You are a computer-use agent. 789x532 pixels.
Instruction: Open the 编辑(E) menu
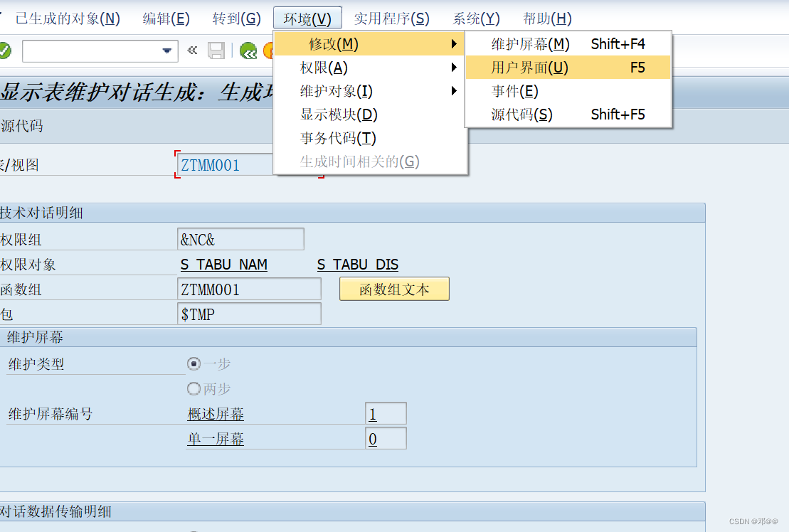(166, 18)
